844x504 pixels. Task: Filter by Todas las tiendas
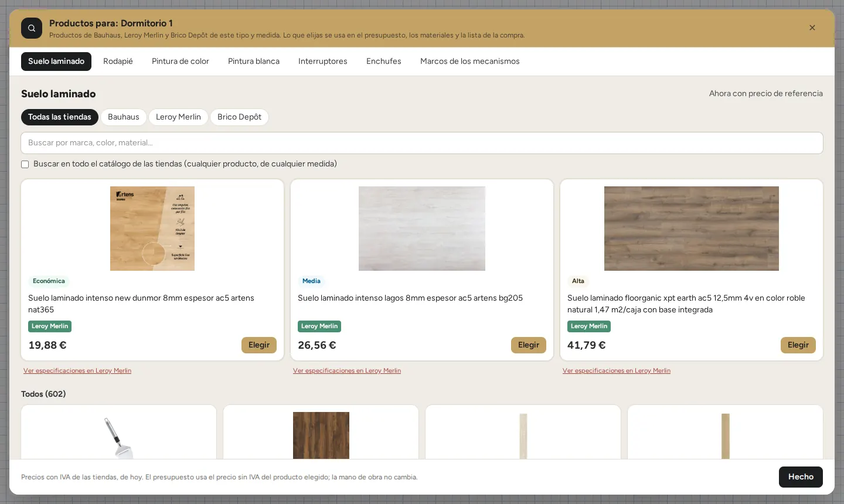60,117
